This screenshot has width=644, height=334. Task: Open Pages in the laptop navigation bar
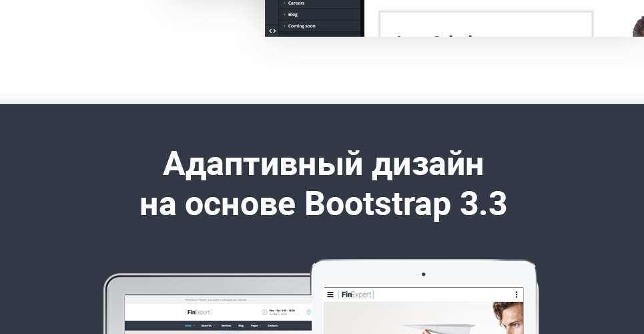click(x=254, y=326)
